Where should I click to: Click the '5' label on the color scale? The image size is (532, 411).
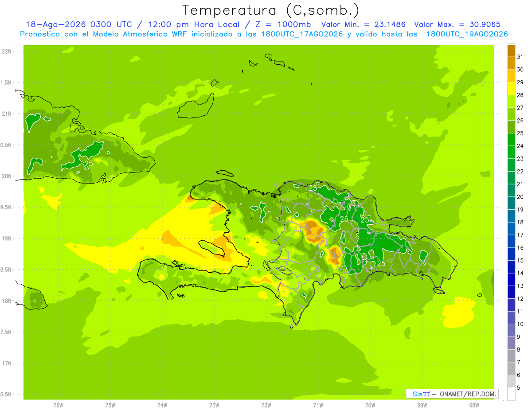point(519,388)
